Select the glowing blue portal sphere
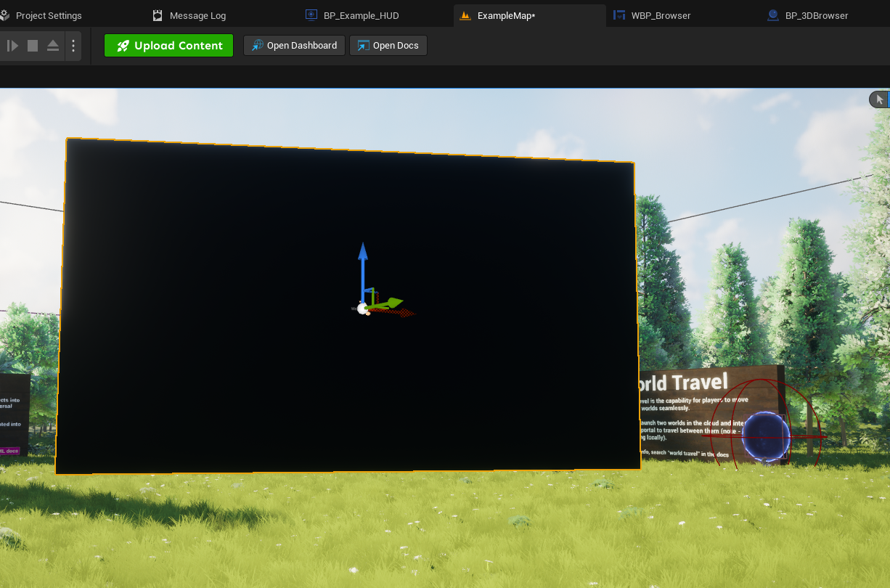The width and height of the screenshot is (890, 588). click(765, 436)
